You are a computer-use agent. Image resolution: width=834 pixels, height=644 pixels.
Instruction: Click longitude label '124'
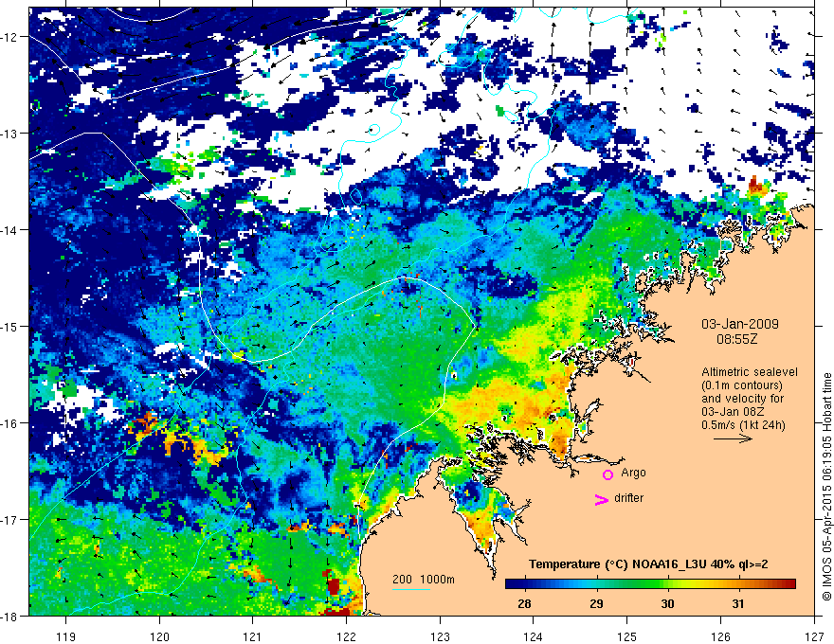(x=534, y=637)
